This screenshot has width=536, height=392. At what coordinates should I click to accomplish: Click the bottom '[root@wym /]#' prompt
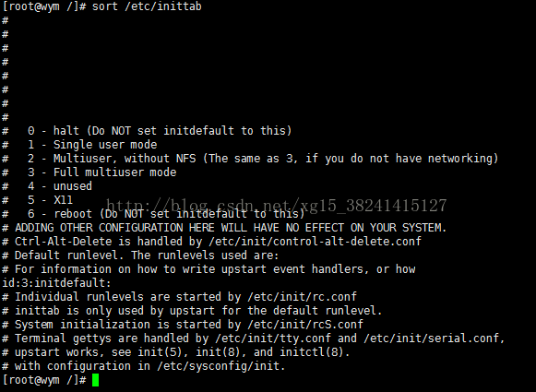coord(44,380)
